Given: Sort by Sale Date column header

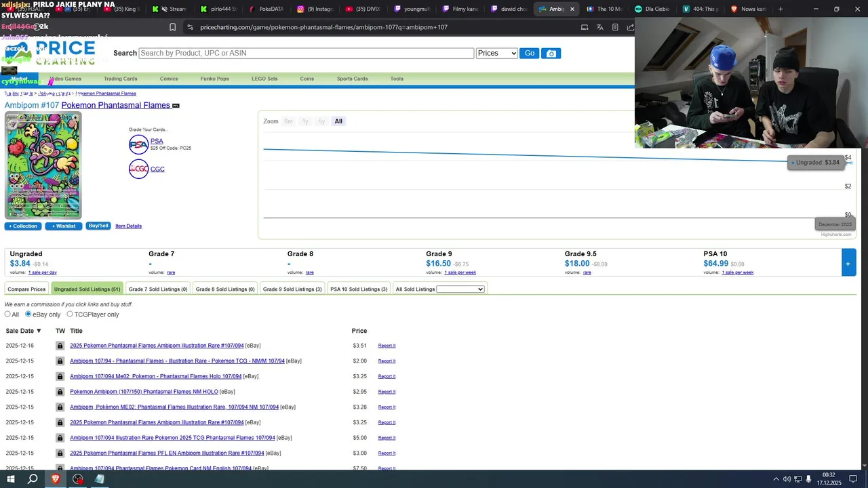Looking at the screenshot, I should click(24, 331).
